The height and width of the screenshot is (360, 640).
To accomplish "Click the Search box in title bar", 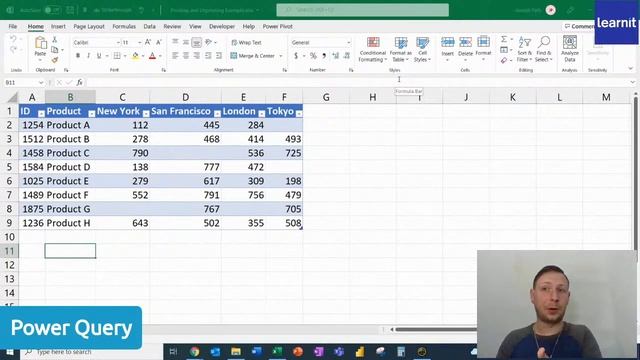I will (362, 10).
